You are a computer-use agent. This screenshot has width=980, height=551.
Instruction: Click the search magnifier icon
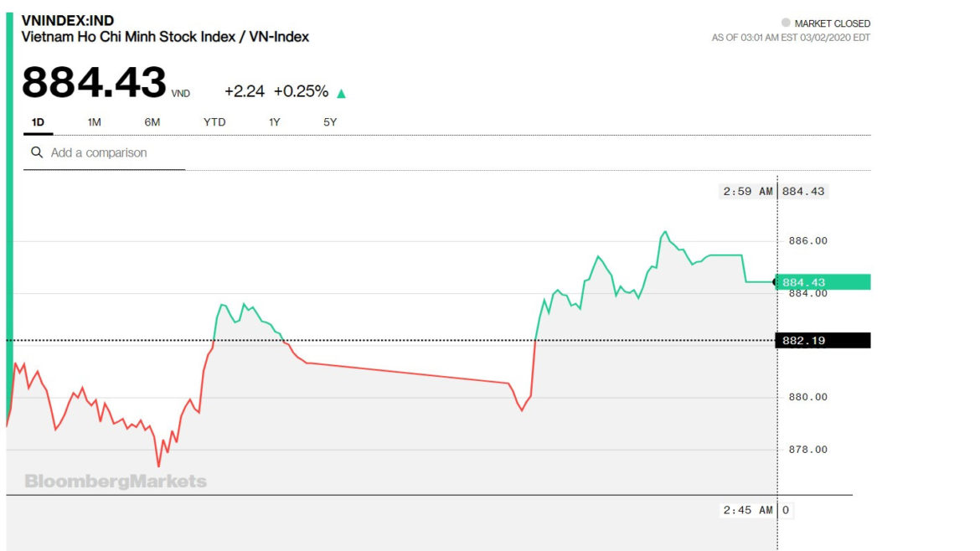point(37,152)
